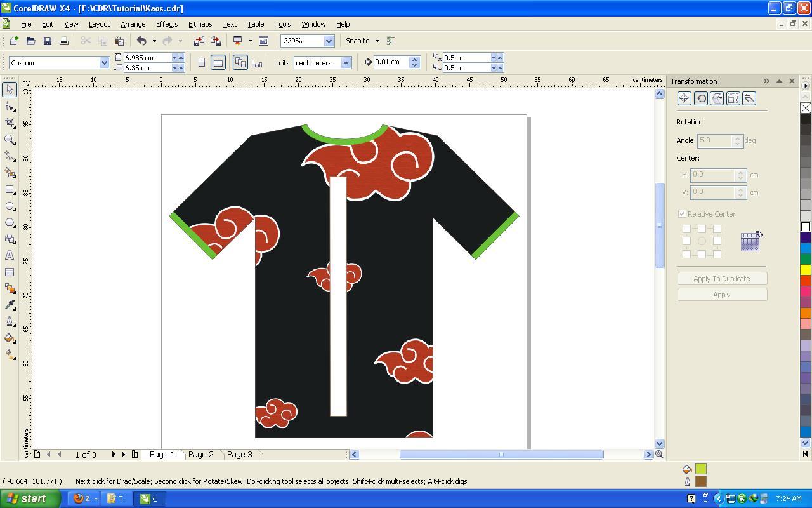This screenshot has width=812, height=508.
Task: Open the Windows start menu
Action: 30,498
